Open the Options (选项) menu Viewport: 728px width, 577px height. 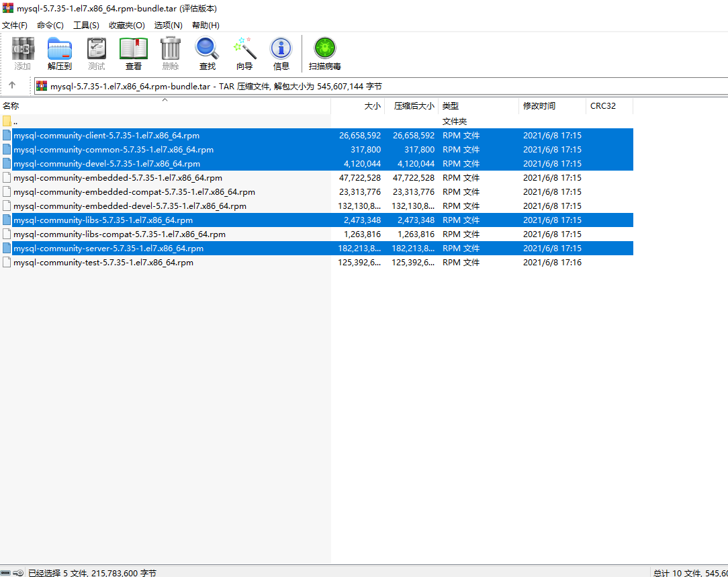click(x=168, y=25)
